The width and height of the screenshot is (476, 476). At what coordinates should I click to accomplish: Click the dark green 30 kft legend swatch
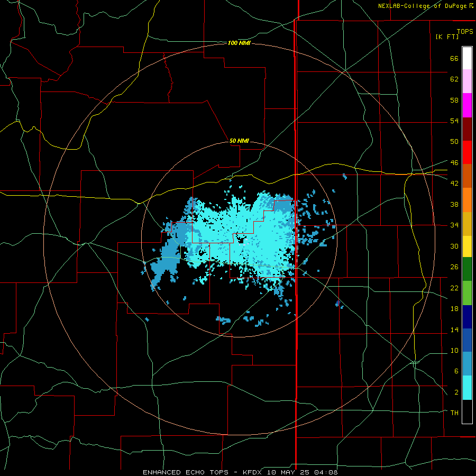[467, 269]
